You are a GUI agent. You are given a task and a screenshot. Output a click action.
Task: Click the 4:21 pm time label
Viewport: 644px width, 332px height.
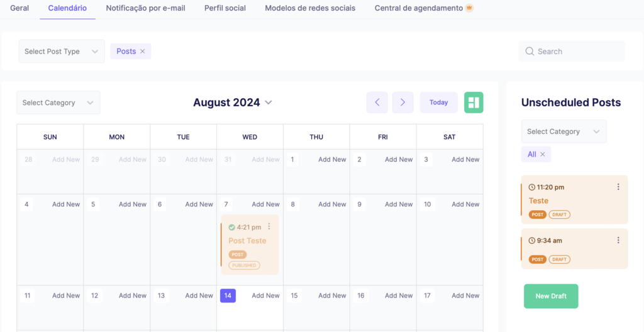click(x=249, y=227)
